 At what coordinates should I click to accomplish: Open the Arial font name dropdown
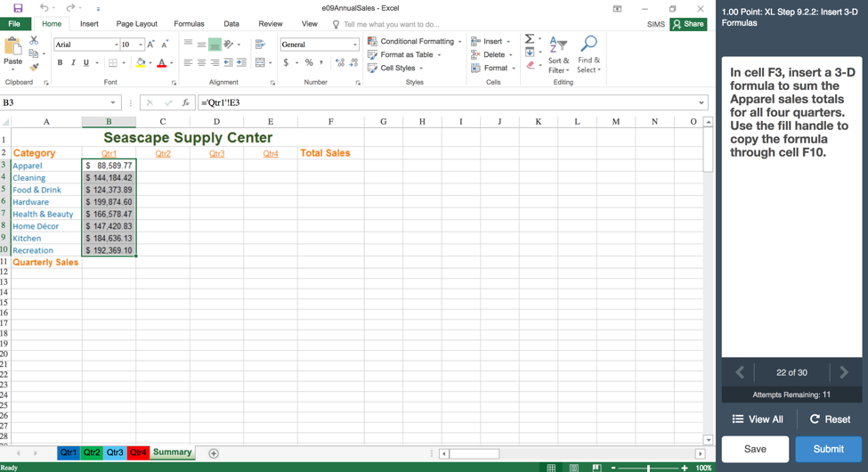pyautogui.click(x=116, y=45)
